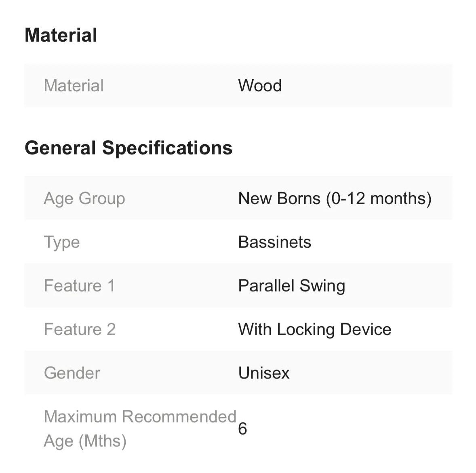Click the Age Group table row

pos(238,198)
